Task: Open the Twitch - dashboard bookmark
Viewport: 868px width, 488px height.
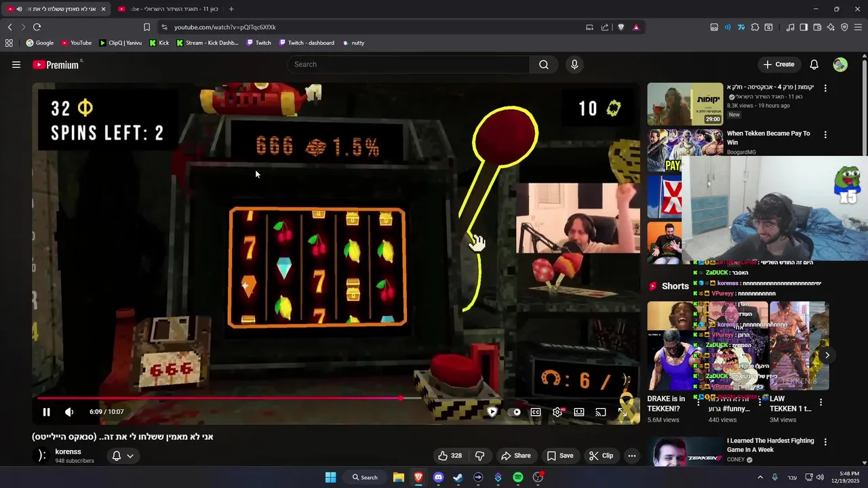Action: coord(306,43)
